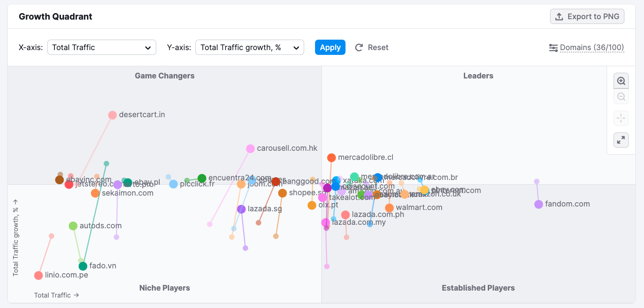Select the carousell.com.hk data point

click(x=250, y=149)
